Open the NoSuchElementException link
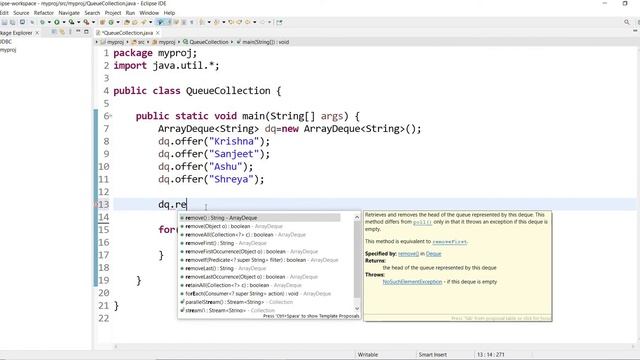Screen dimensions: 640x360 click(412, 282)
